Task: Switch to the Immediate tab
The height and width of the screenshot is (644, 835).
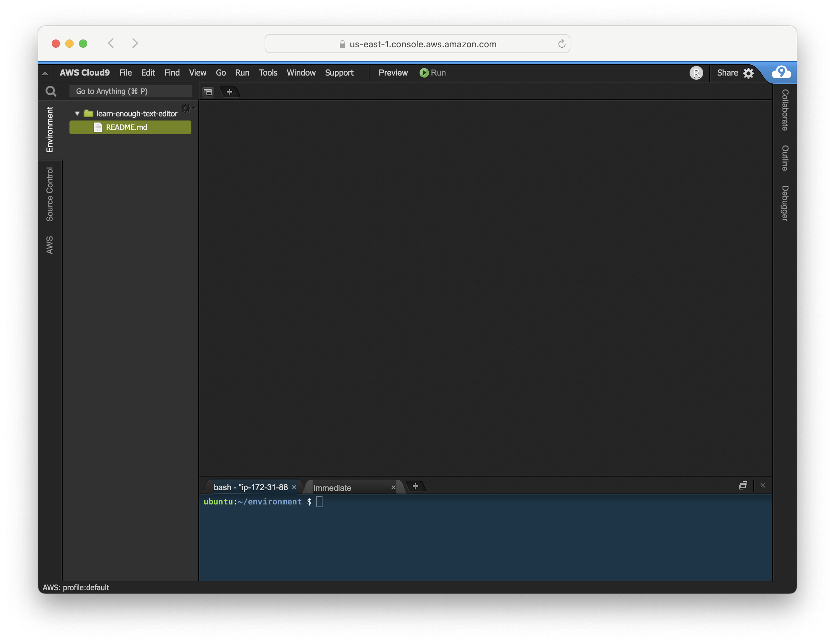Action: click(x=332, y=488)
